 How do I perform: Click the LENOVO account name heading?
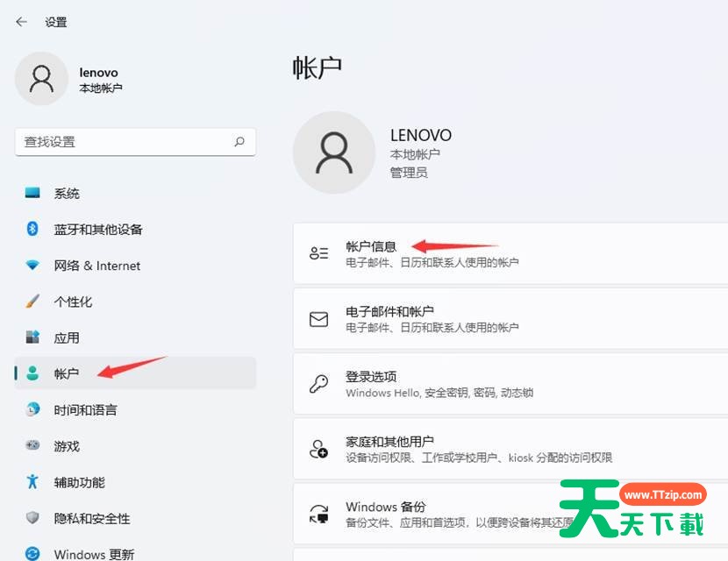click(421, 135)
